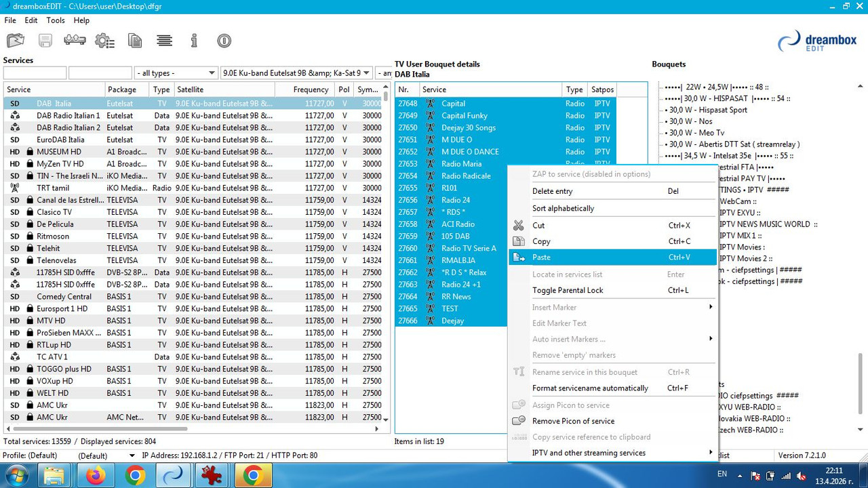Click the first services filter text field
The height and width of the screenshot is (488, 868).
coord(35,73)
